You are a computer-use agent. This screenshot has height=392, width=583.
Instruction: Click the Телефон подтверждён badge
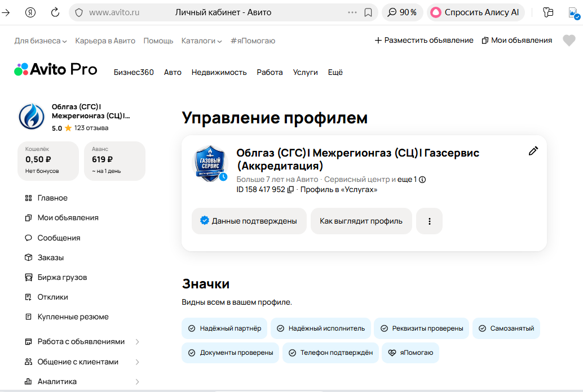coord(330,353)
